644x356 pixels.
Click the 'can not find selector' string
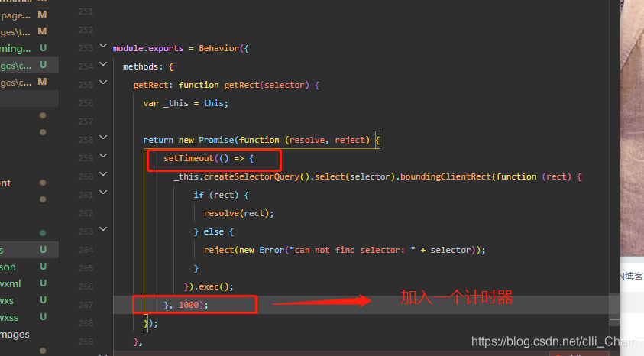[352, 250]
